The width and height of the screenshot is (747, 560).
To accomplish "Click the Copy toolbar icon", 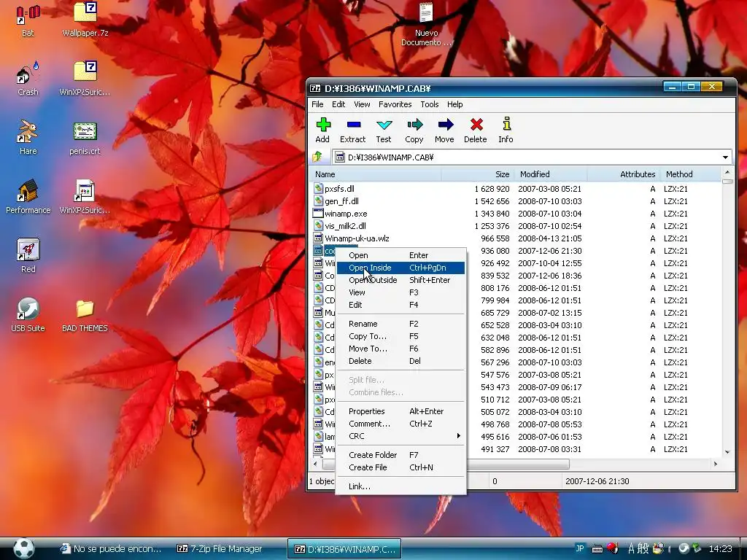I will 414,130.
